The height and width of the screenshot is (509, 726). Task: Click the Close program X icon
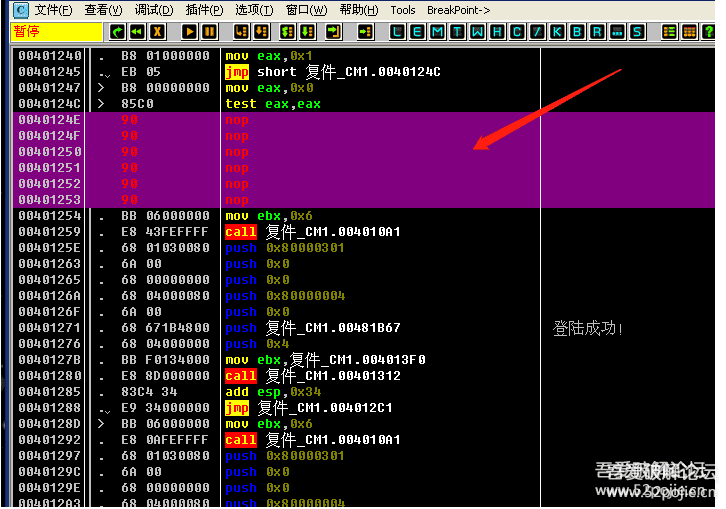coord(157,32)
